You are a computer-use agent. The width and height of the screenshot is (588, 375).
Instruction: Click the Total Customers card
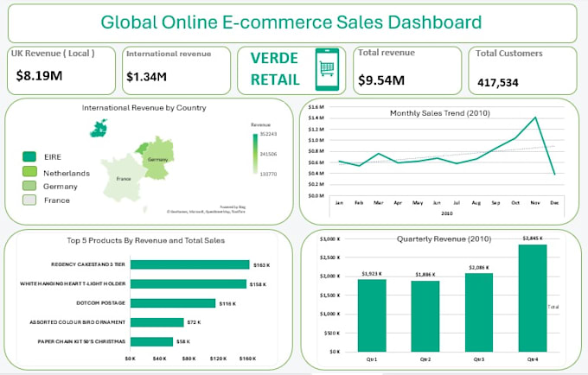[x=522, y=71]
